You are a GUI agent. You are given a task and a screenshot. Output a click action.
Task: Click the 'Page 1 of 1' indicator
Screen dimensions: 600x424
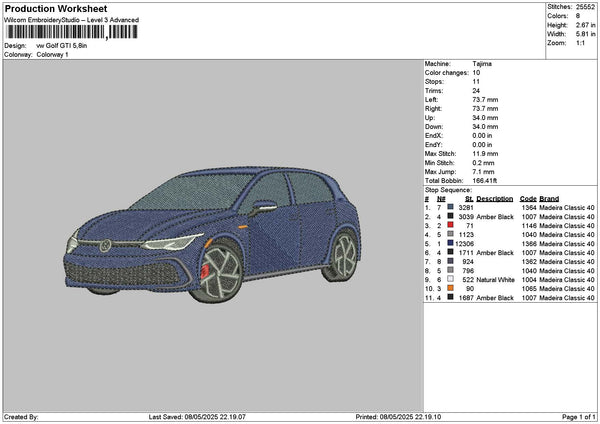(579, 416)
